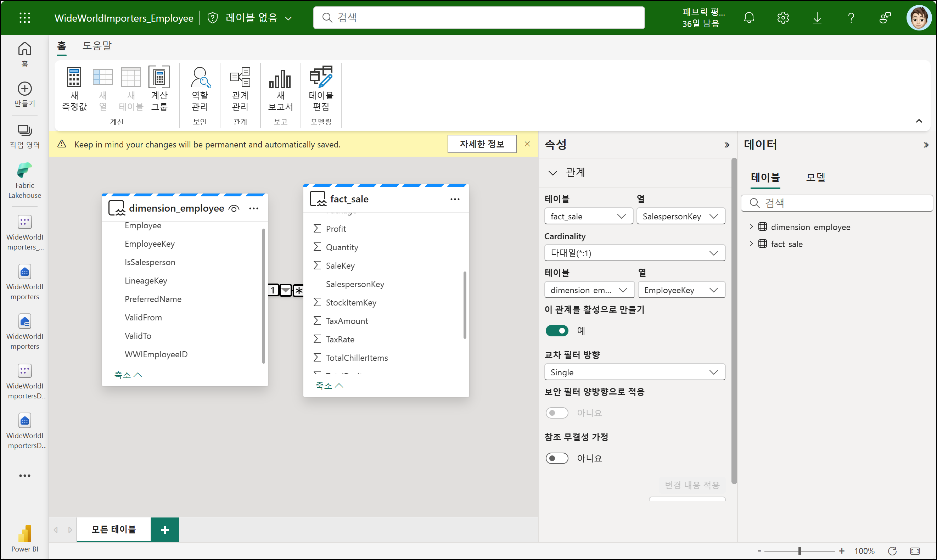Open Edit tables (테이블 편집)

[x=321, y=89]
